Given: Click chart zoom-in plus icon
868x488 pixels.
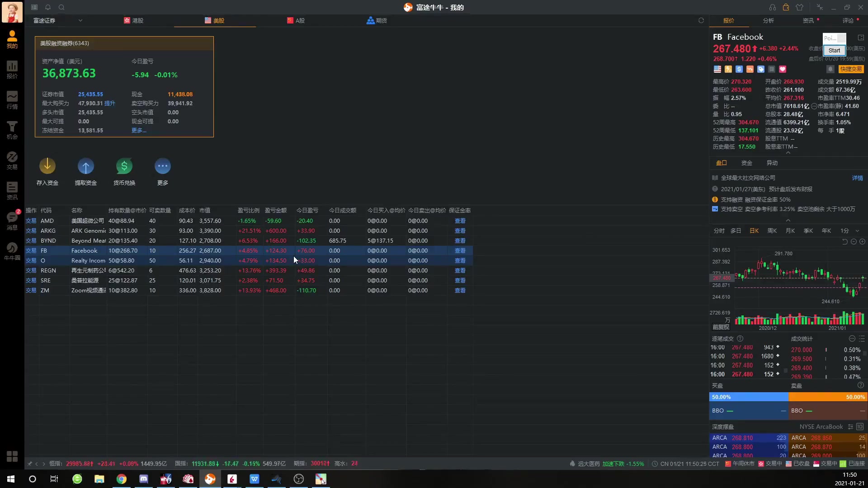Looking at the screenshot, I should point(863,242).
